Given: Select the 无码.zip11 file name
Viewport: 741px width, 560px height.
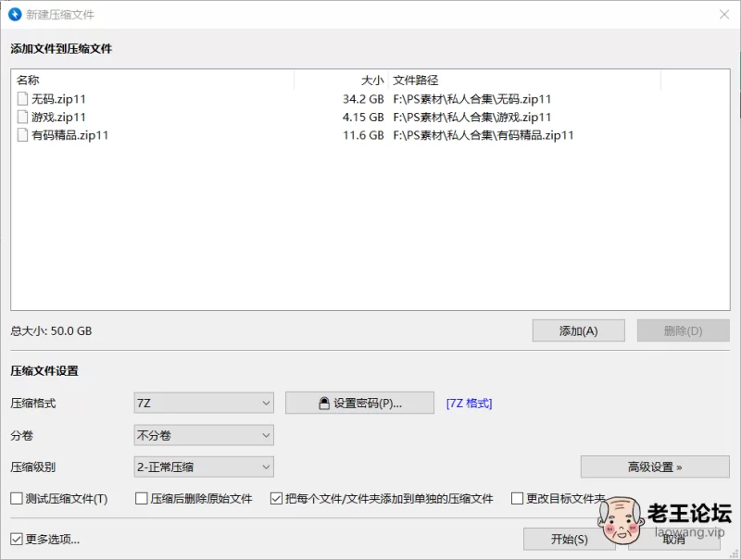Looking at the screenshot, I should pos(58,99).
